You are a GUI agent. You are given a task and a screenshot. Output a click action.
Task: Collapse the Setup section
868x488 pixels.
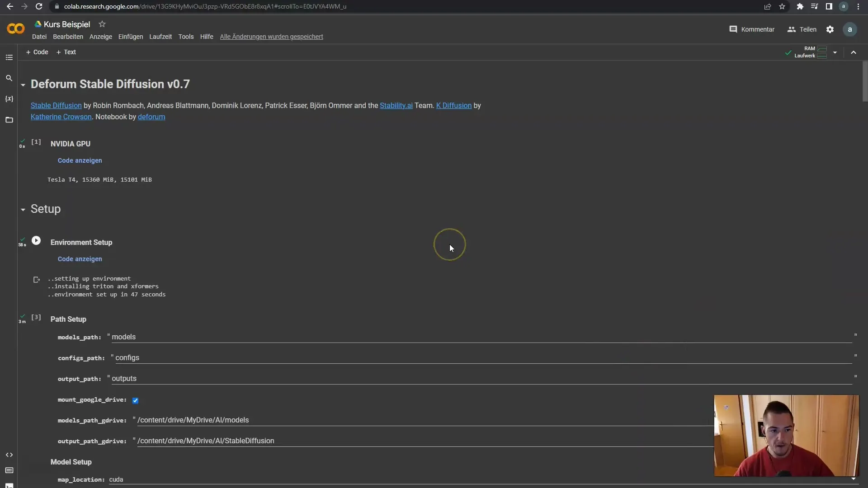click(23, 210)
